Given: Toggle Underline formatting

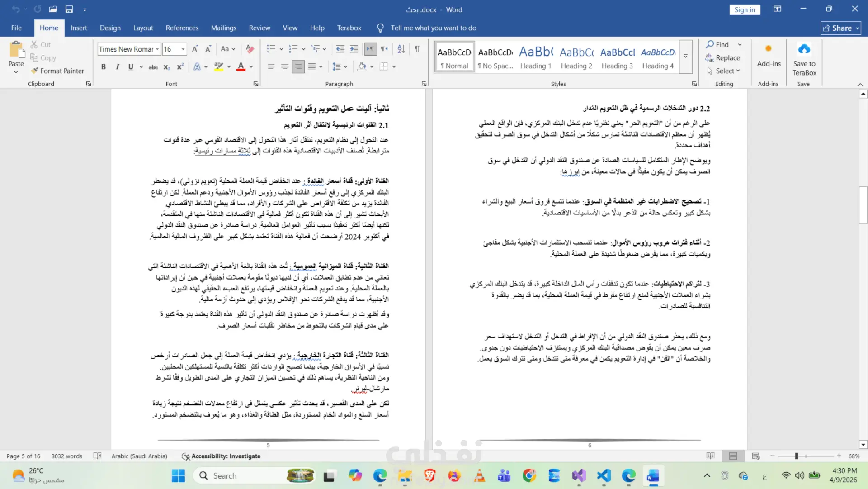Looking at the screenshot, I should 131,66.
